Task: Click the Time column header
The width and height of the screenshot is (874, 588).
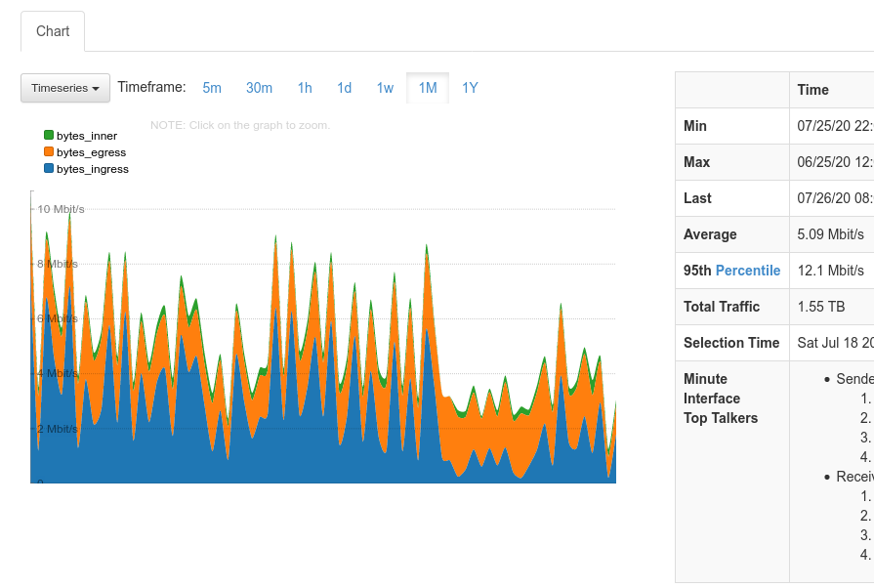Action: point(812,90)
